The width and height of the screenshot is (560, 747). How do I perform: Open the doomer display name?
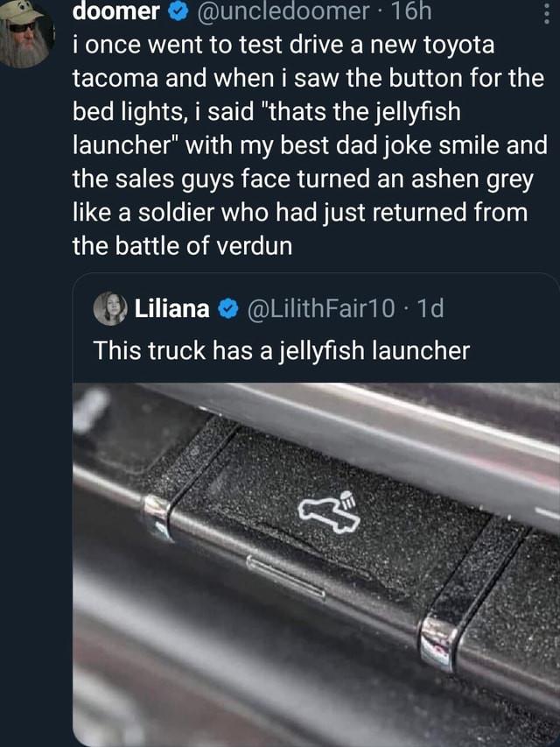[115, 13]
